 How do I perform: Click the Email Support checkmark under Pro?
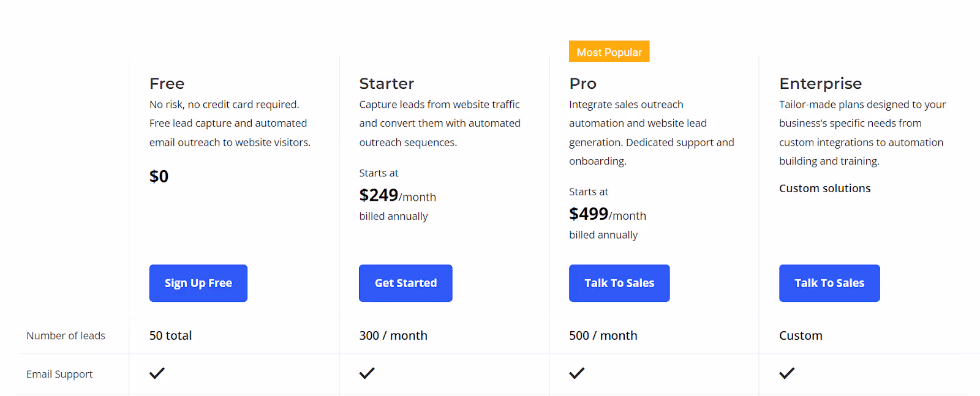click(576, 373)
